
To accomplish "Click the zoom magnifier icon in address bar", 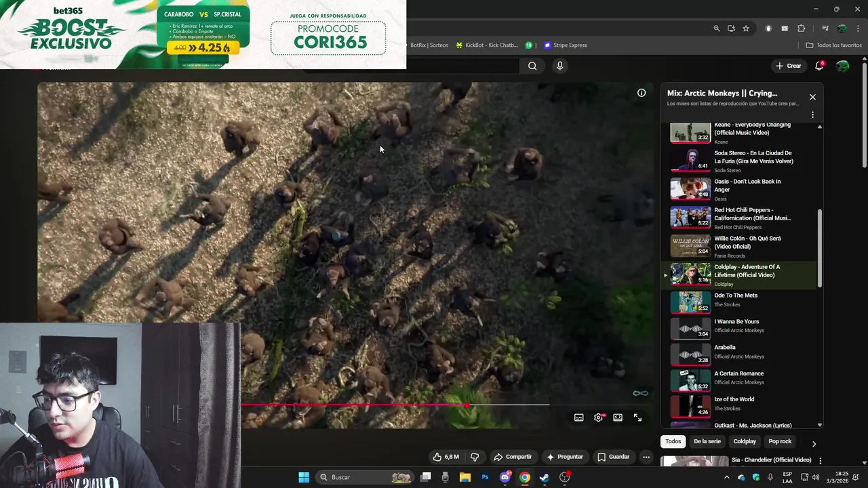I will coord(717,28).
